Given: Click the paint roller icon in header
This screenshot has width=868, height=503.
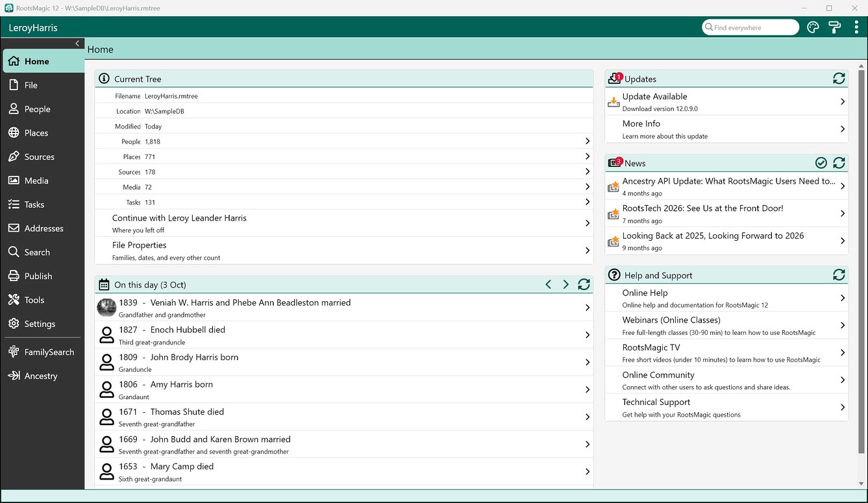Looking at the screenshot, I should pyautogui.click(x=834, y=27).
